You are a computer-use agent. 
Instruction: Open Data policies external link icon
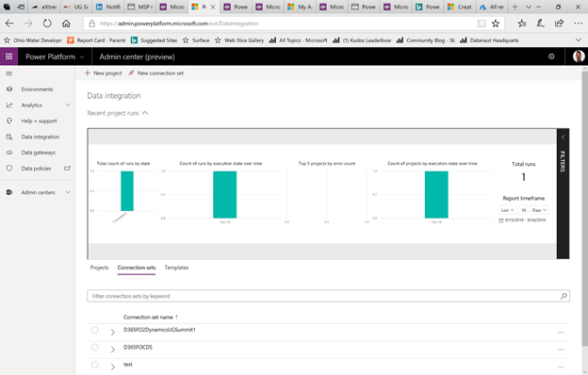click(67, 169)
